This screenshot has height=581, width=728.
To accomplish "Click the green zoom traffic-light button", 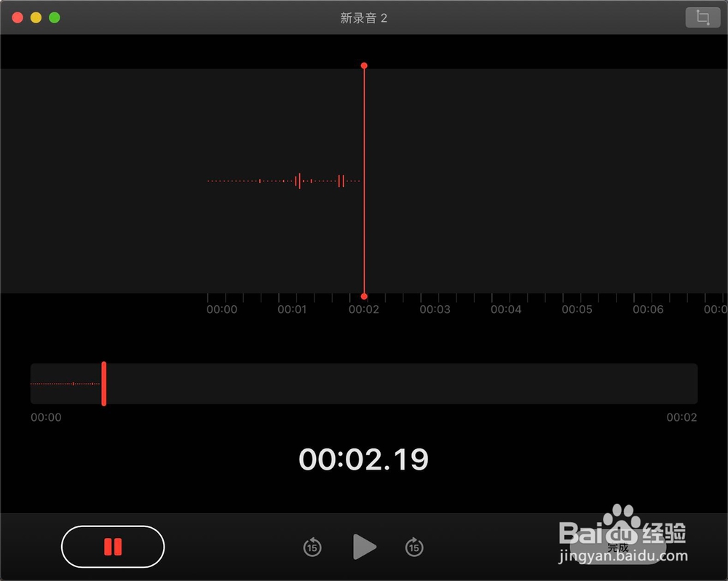I will [53, 17].
